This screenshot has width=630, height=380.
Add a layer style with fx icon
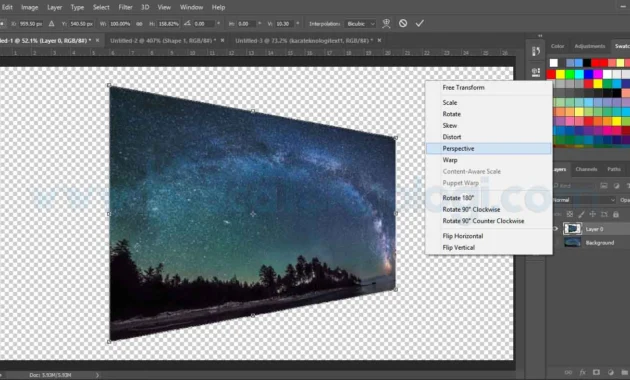pyautogui.click(x=582, y=372)
